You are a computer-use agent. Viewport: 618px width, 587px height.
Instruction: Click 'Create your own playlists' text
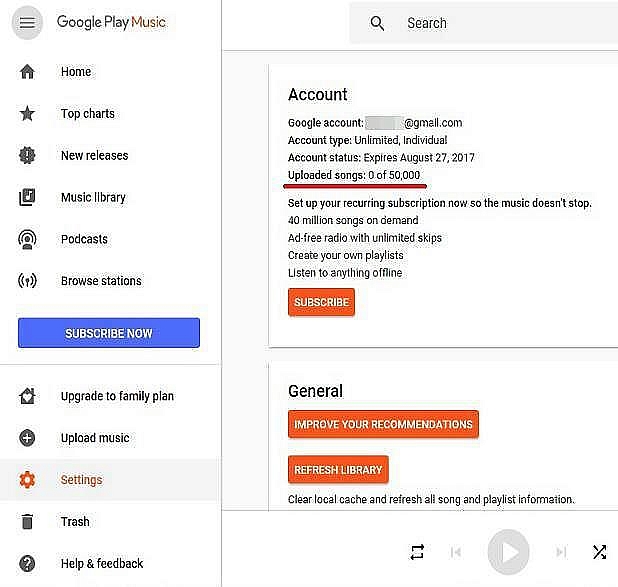click(x=346, y=255)
